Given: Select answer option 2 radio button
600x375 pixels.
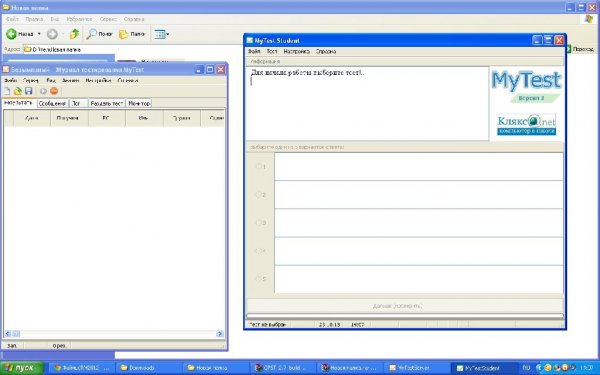Looking at the screenshot, I should (258, 195).
